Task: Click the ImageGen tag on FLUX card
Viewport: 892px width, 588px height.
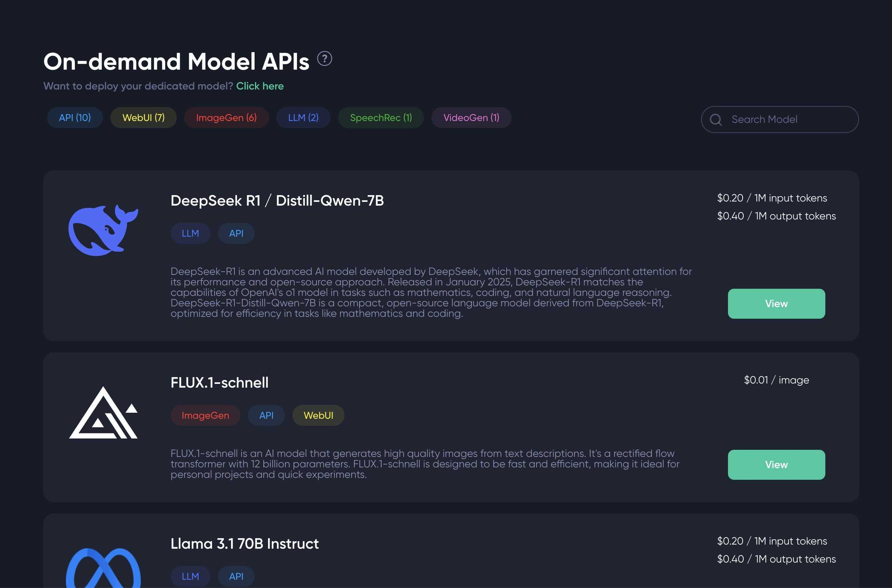Action: (206, 415)
